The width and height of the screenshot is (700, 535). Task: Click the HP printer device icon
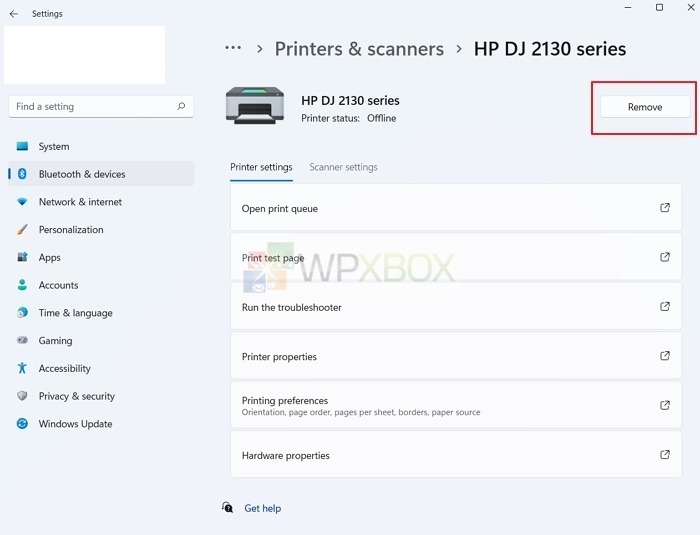click(255, 105)
